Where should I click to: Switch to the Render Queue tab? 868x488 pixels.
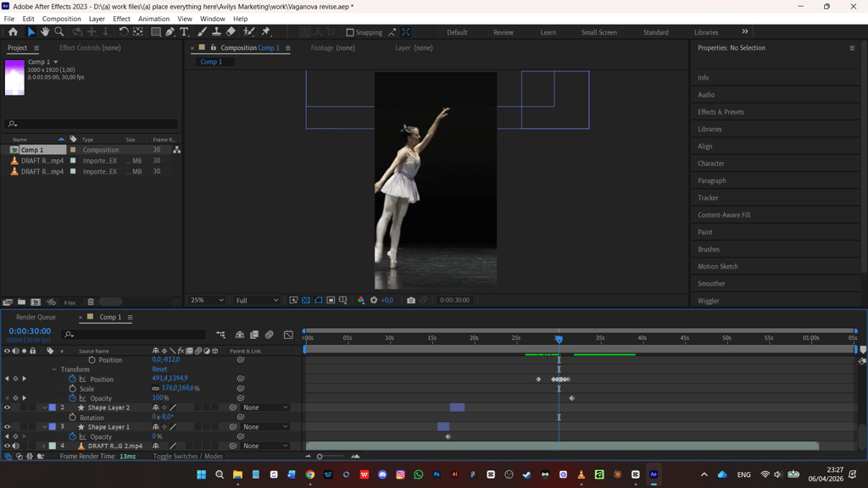click(36, 317)
